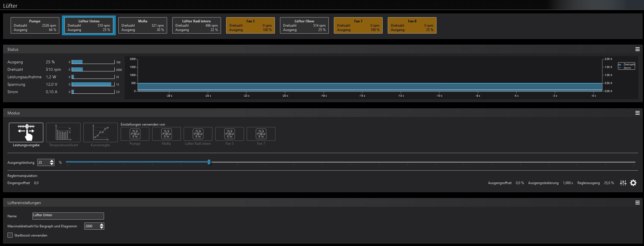
Task: Increase Maximaldrehzahl with the up arrow
Action: 101,224
